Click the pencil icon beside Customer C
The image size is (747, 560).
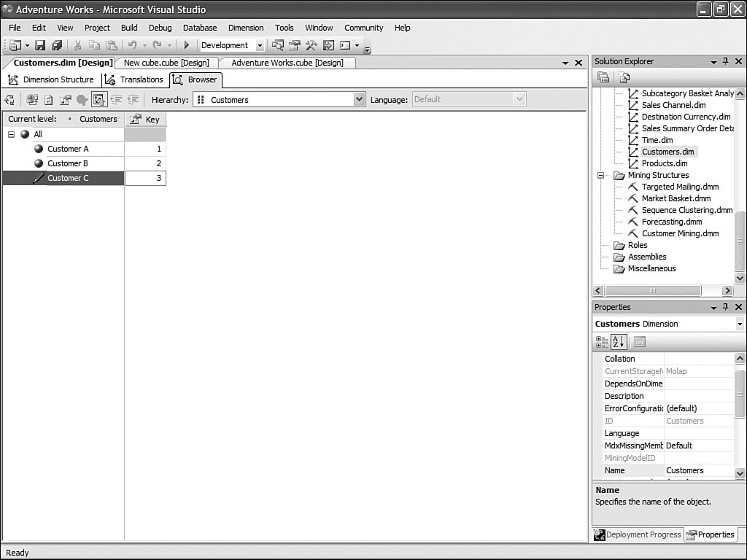pyautogui.click(x=39, y=178)
